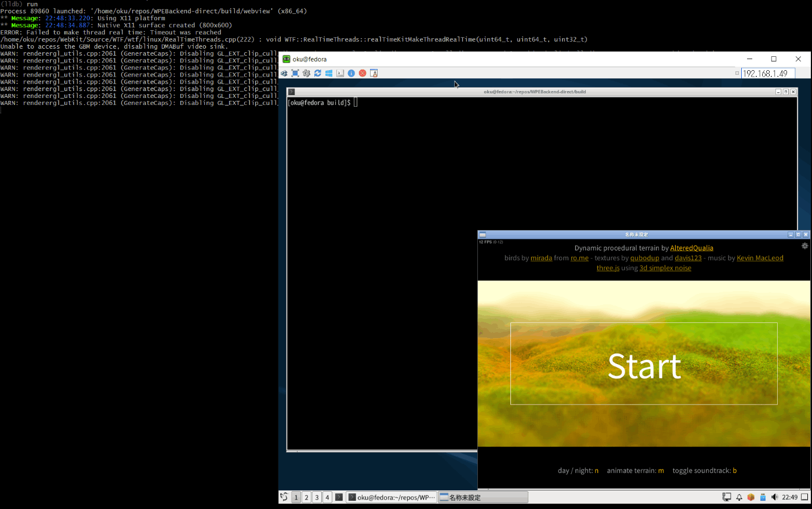The width and height of the screenshot is (812, 509).
Task: Click the 22:49 panel clock
Action: click(789, 497)
